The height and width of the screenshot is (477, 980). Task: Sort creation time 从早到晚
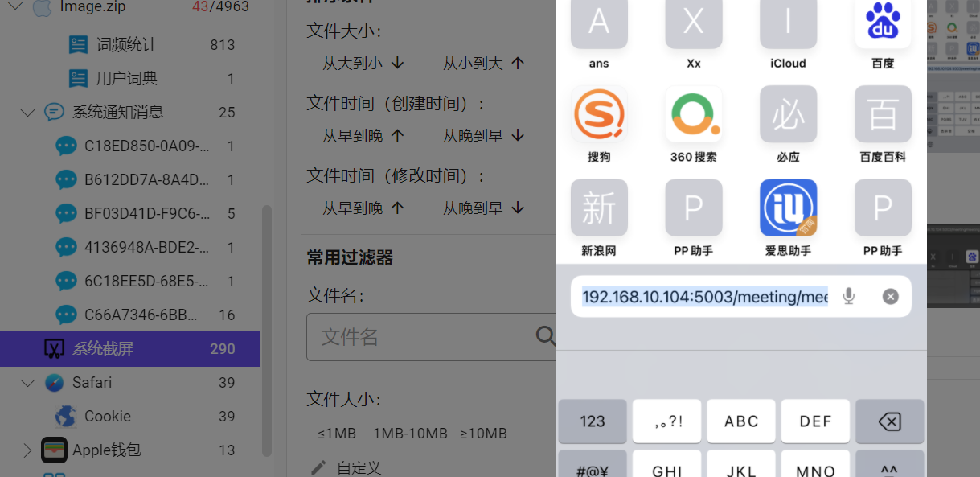coord(363,136)
